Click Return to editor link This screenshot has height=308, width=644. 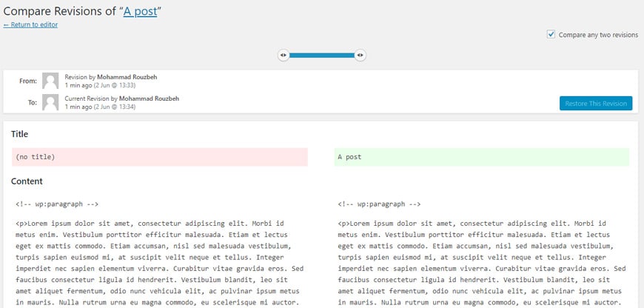click(x=30, y=24)
